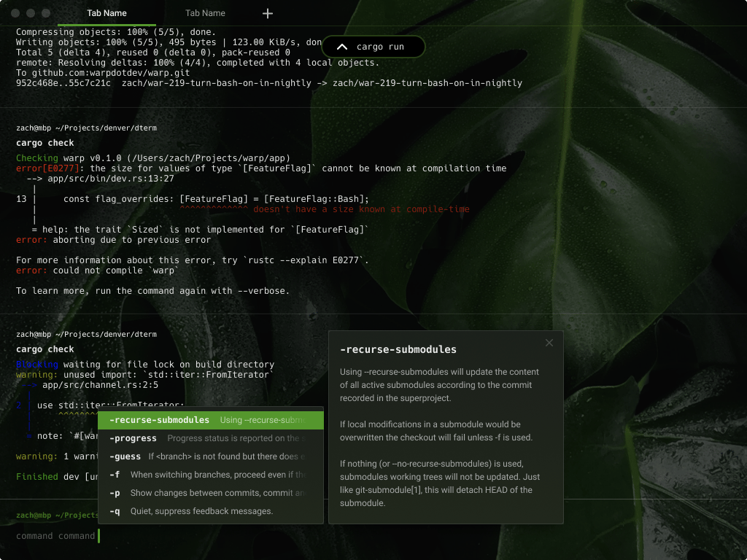Click the yellow minimize window light
The height and width of the screenshot is (560, 747).
click(31, 13)
